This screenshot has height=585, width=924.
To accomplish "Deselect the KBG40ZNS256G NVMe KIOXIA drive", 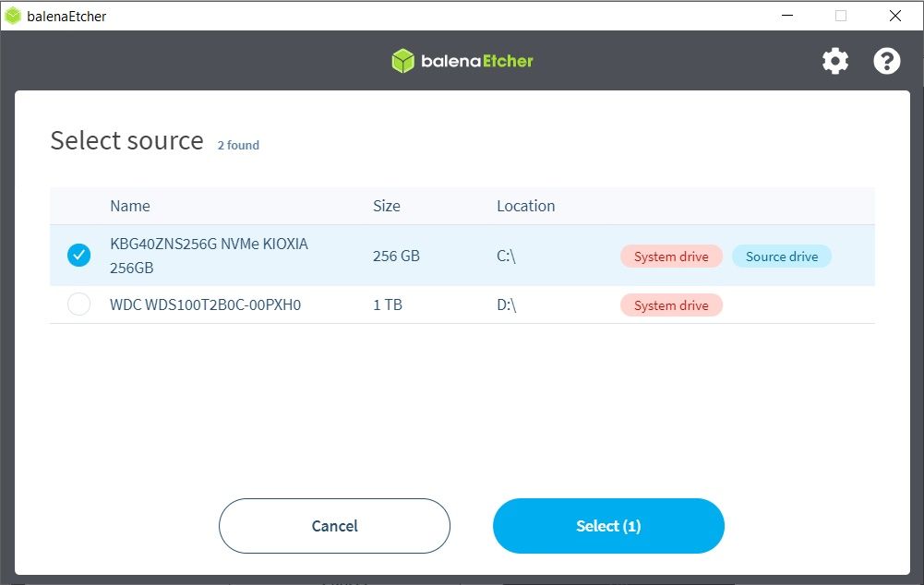I will pyautogui.click(x=78, y=255).
